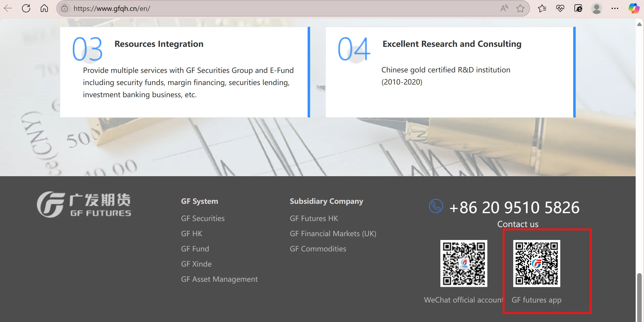Open the GF Asset Management link
Viewport: 644px width, 322px height.
[x=219, y=279]
